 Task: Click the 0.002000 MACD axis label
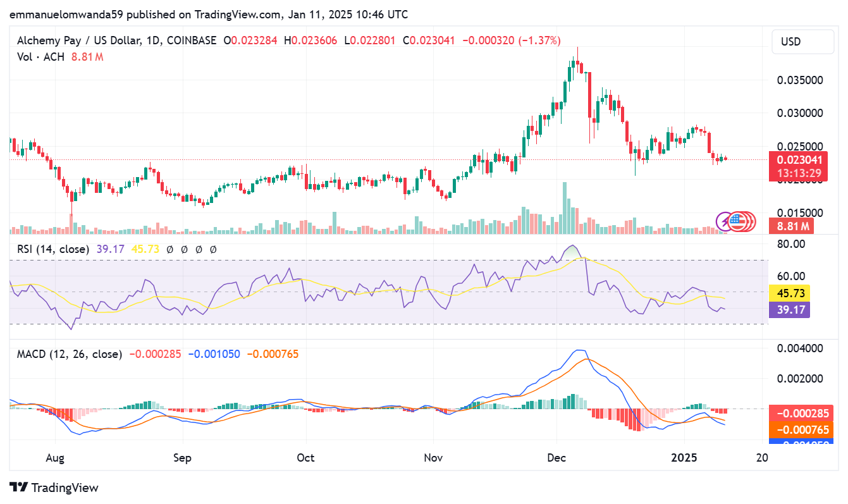[x=799, y=378]
